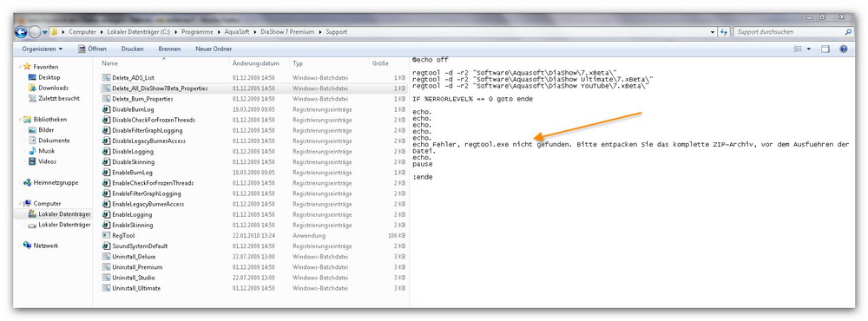Click the Computer breadcrumb in the address bar

click(x=82, y=32)
